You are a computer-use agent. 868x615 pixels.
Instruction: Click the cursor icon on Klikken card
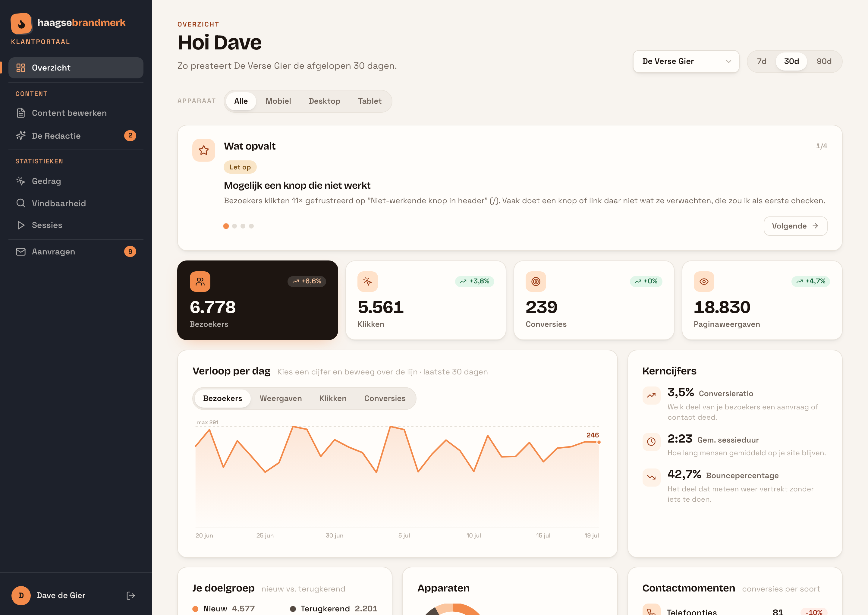point(368,281)
